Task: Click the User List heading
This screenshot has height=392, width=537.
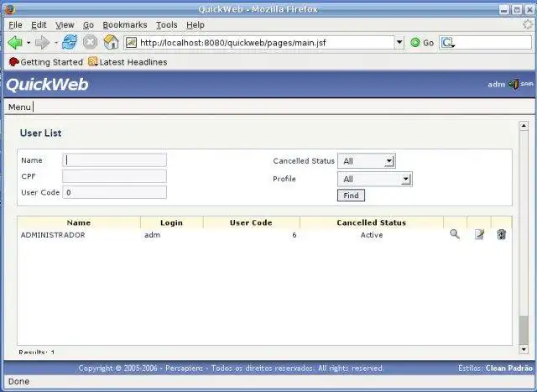Action: 41,133
